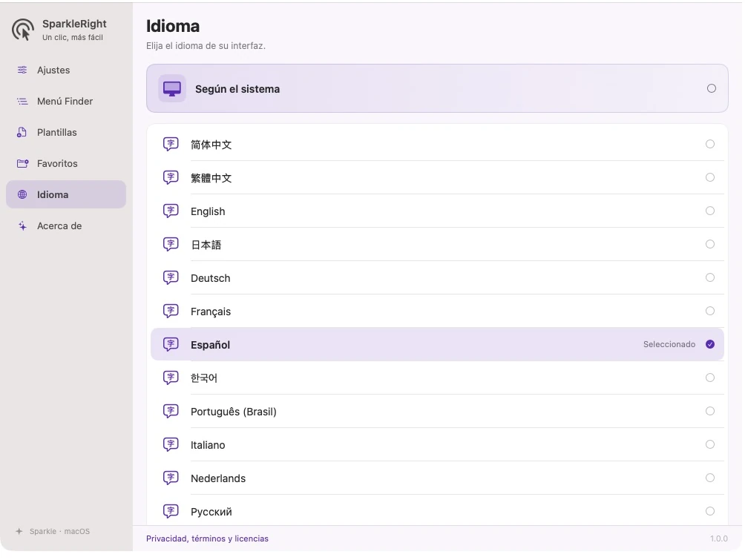Screen dimensions: 748x560
Task: Open the Acerca de page
Action: point(66,226)
